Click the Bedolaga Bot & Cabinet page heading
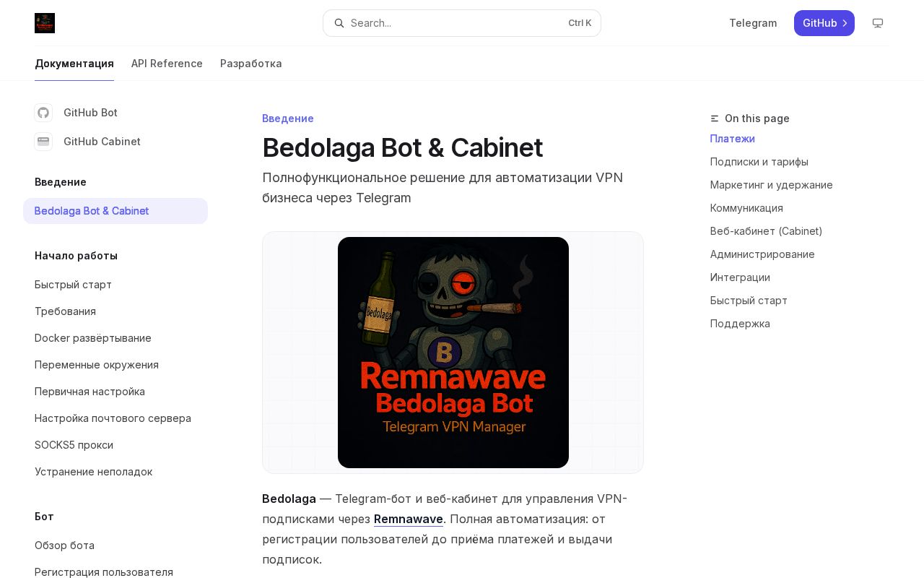The image size is (924, 578). [x=403, y=147]
